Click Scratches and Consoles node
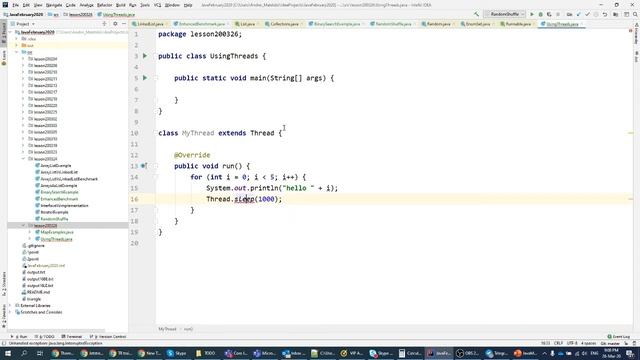 coord(41,312)
